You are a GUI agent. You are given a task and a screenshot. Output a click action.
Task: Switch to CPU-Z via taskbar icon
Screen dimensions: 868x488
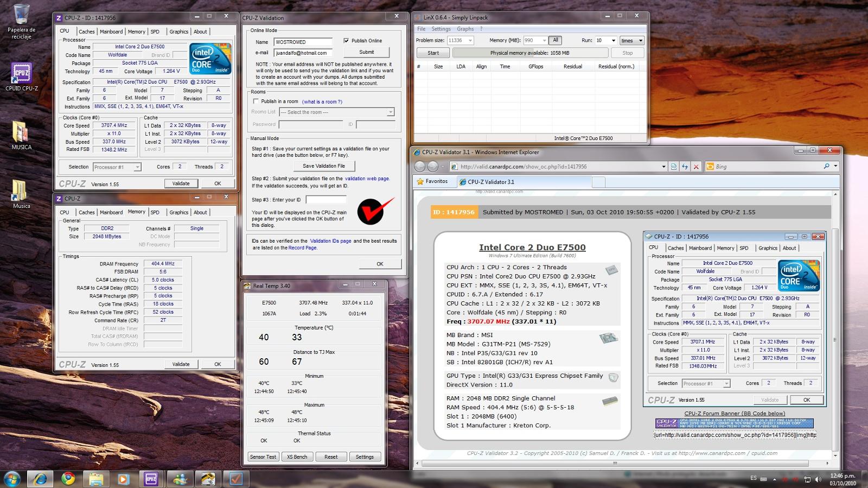click(x=151, y=479)
